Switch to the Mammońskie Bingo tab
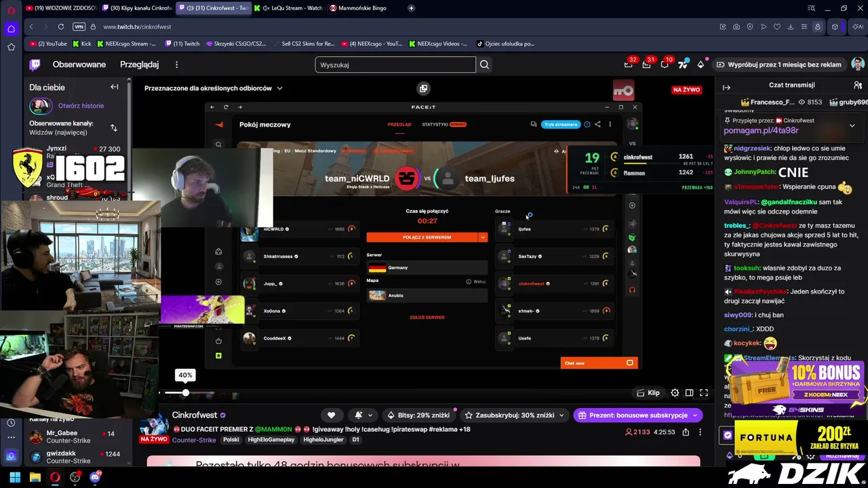 tap(362, 8)
